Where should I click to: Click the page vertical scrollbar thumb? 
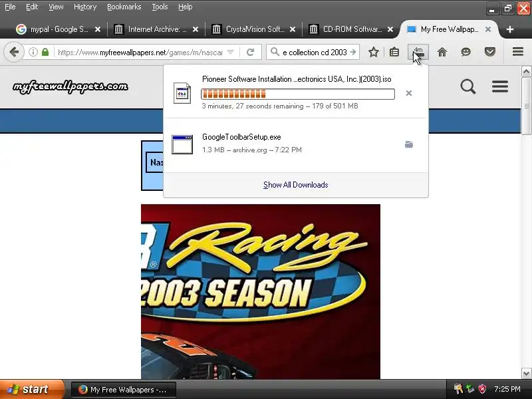click(526, 106)
